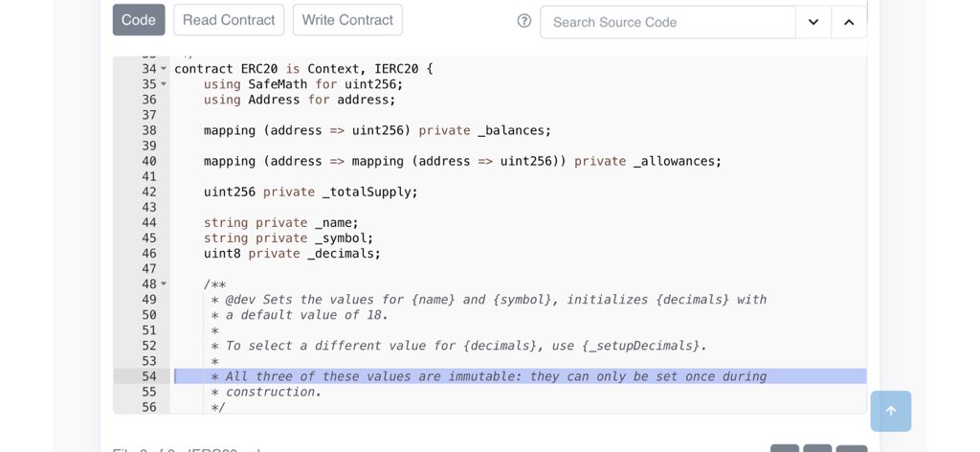Click the search help question-mark icon

click(524, 21)
